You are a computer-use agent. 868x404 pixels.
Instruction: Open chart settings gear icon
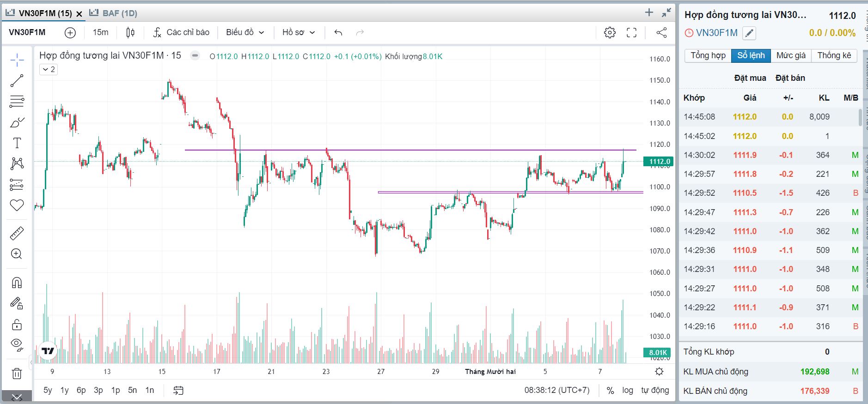[610, 32]
